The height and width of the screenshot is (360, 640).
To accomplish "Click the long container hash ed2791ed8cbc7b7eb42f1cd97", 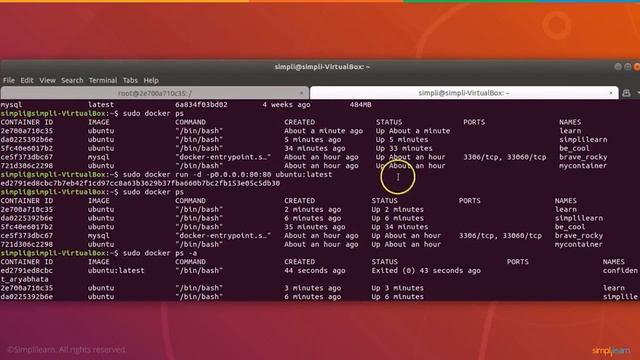I will pyautogui.click(x=140, y=183).
